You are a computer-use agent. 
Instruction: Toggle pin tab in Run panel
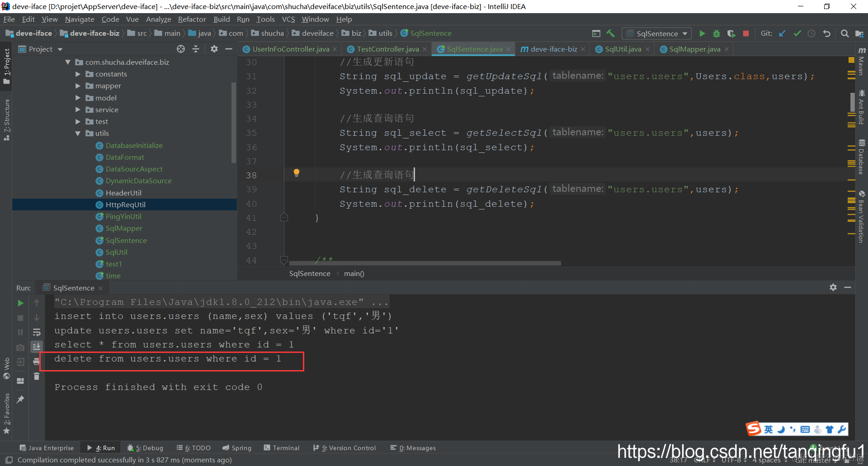point(20,399)
